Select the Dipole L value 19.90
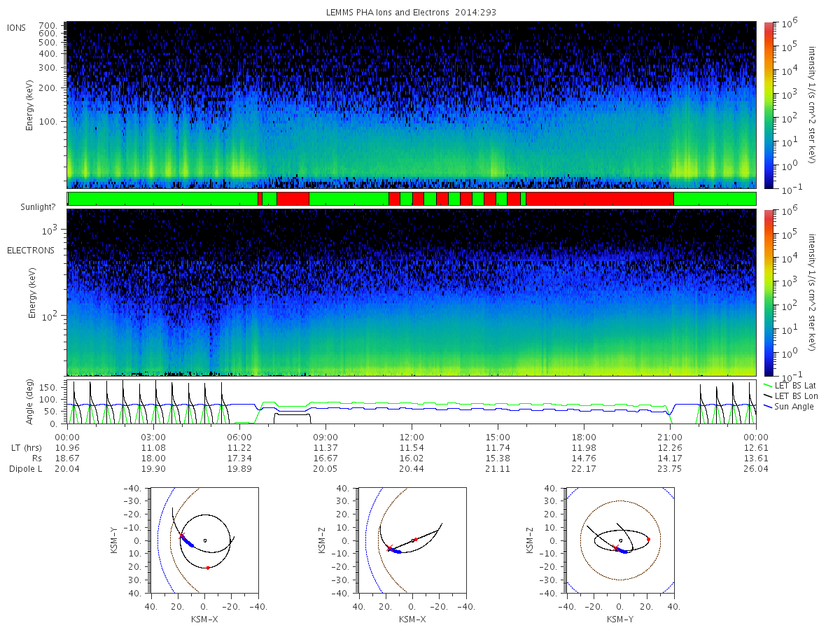The image size is (840, 630). coord(153,468)
